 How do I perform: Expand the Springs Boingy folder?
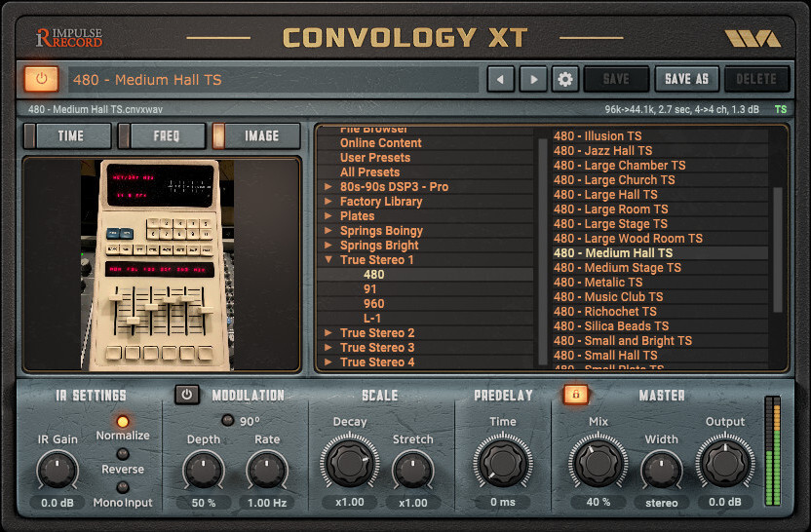pos(329,231)
